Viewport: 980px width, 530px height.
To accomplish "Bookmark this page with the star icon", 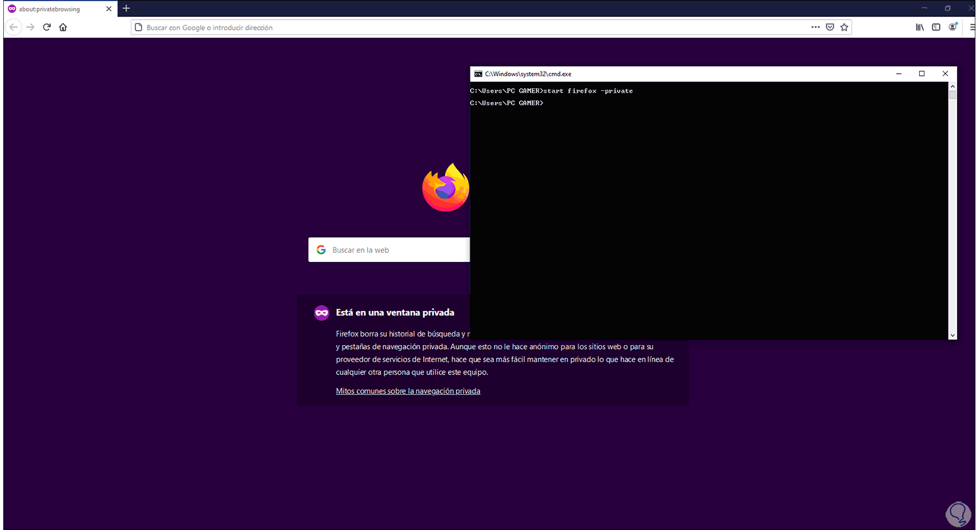I will [844, 27].
